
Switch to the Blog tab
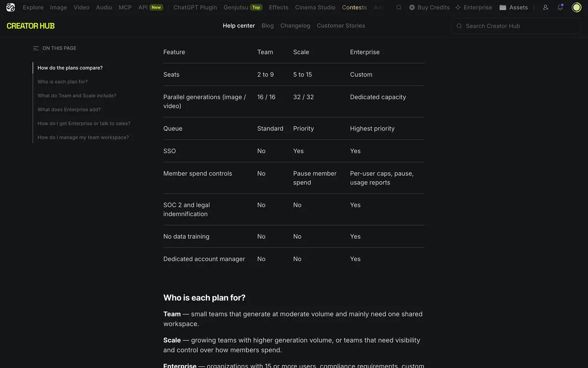pyautogui.click(x=268, y=26)
